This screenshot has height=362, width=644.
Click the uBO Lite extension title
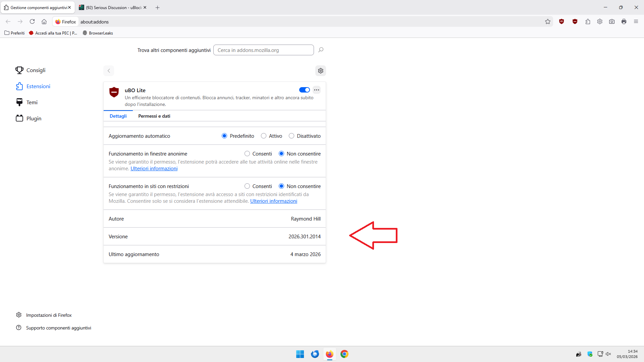(135, 90)
